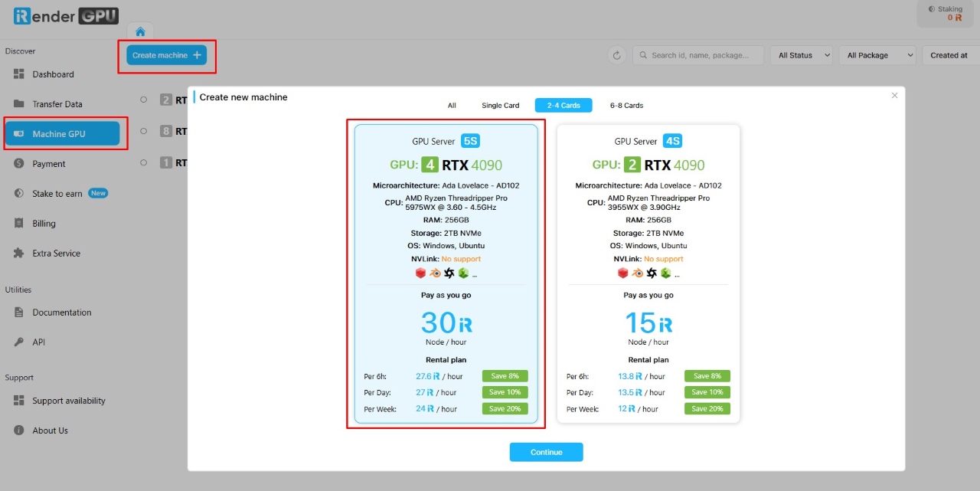Select the first machine's radio button
The height and width of the screenshot is (491, 980).
143,100
